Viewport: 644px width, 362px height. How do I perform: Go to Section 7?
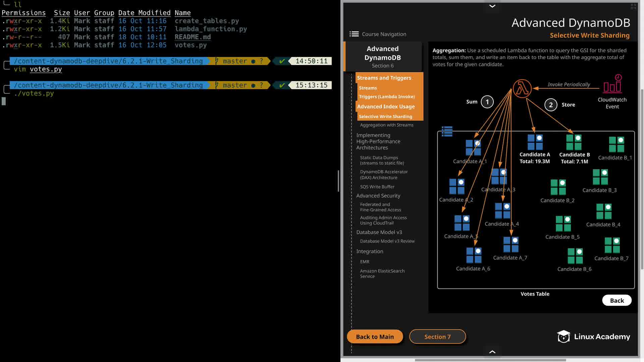437,337
